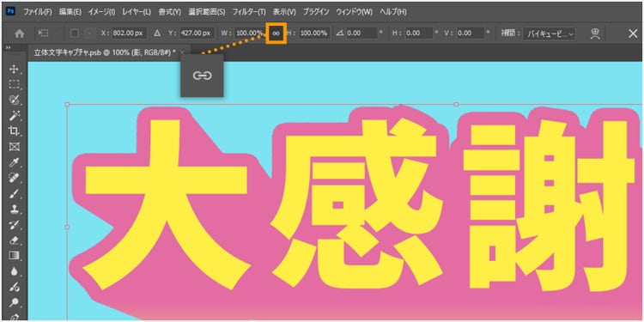The height and width of the screenshot is (322, 644).
Task: Select the Dodge tool
Action: point(14,303)
